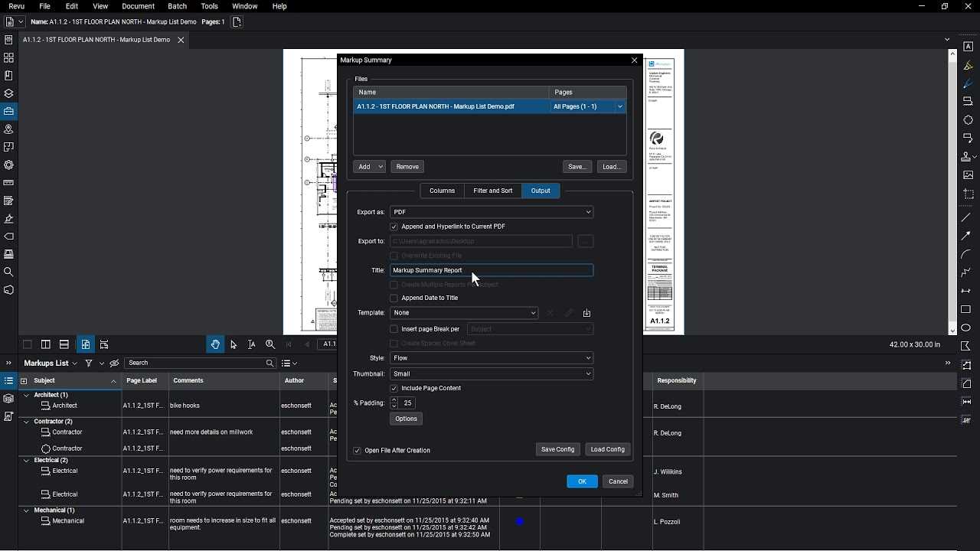Click OK in Markup Summary dialog

pyautogui.click(x=582, y=481)
